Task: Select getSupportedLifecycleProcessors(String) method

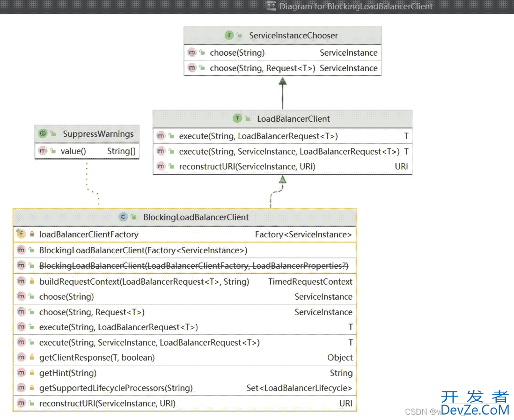Action: click(184, 388)
